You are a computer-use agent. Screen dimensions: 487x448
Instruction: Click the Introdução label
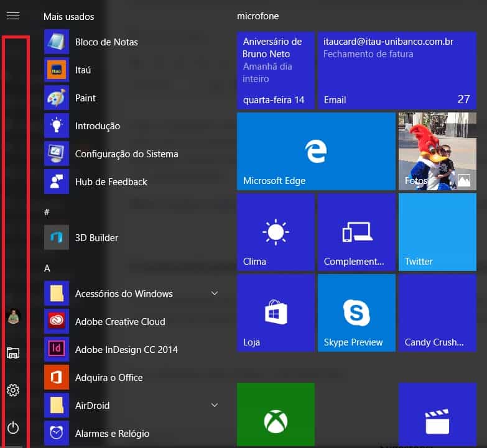pos(98,126)
